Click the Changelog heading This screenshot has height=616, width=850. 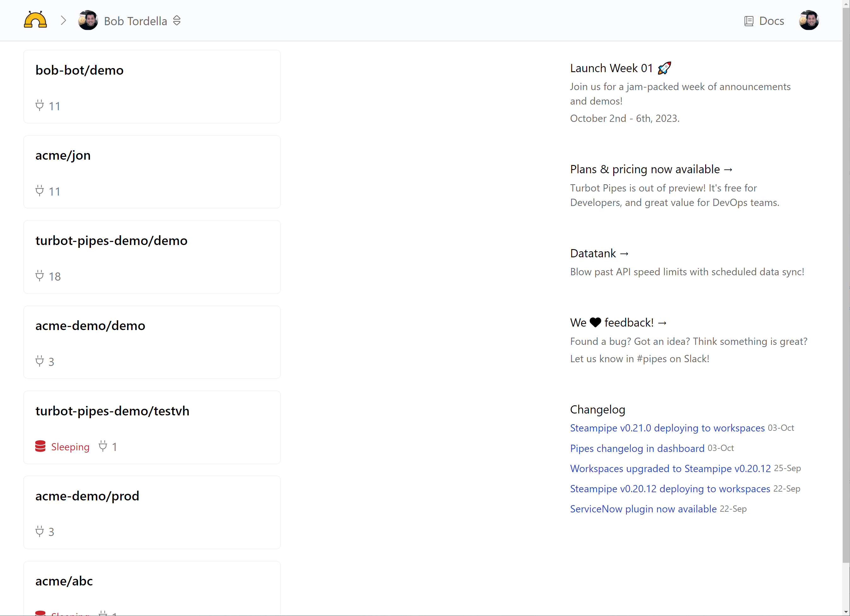(x=598, y=409)
